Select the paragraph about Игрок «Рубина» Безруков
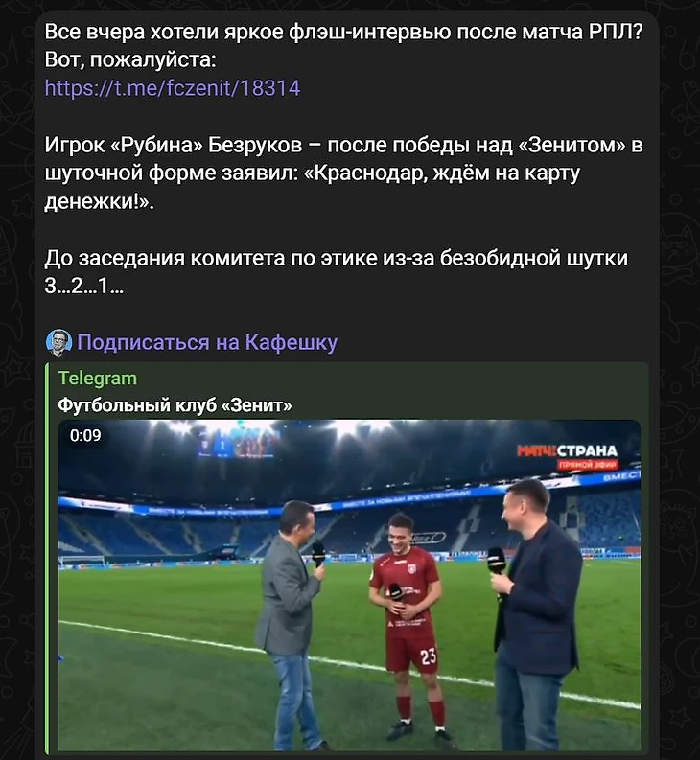 tap(343, 173)
